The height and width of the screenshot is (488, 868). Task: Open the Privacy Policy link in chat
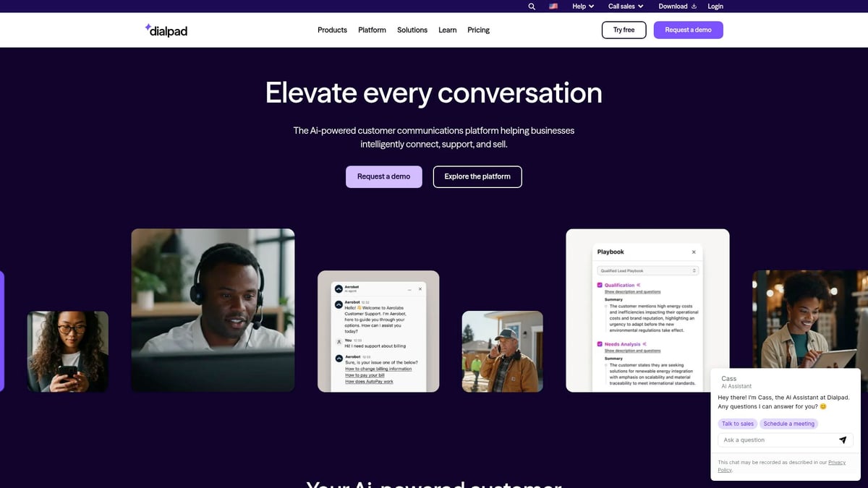[x=836, y=462]
